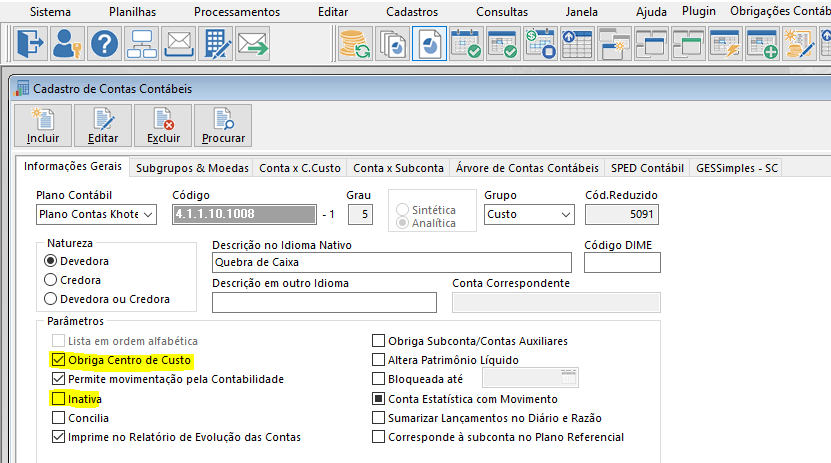Viewport: 831px width, 463px height.
Task: Open the user with key icon
Action: 67,43
